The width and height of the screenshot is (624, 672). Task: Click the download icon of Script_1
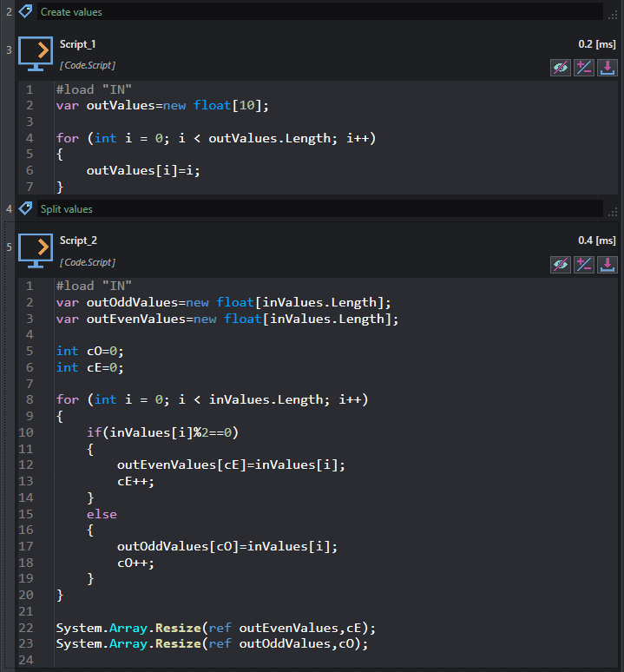[x=608, y=68]
